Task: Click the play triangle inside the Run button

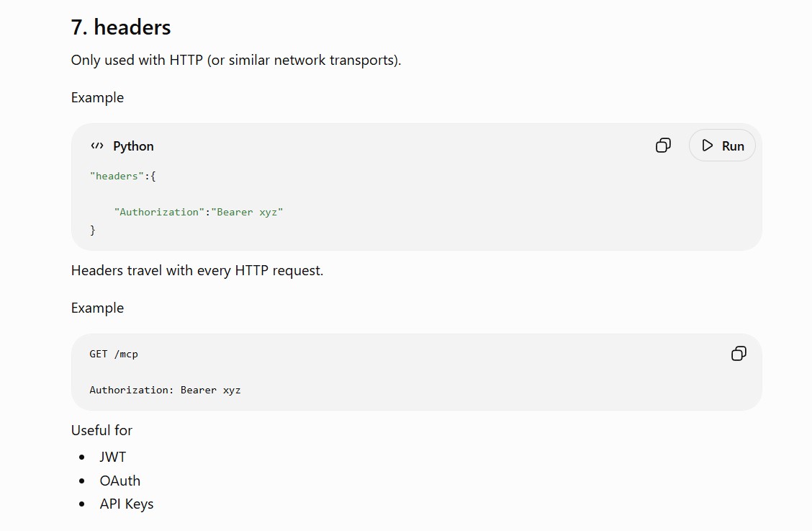Action: click(x=708, y=146)
